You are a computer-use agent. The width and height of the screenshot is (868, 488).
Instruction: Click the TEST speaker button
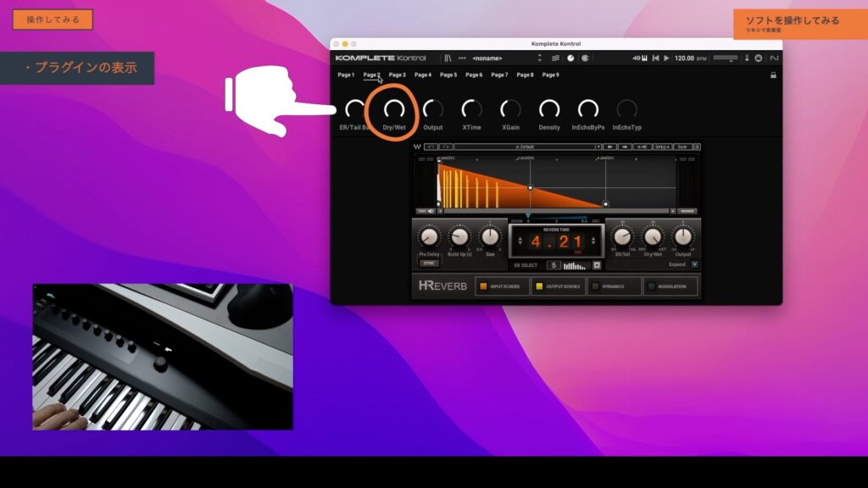click(x=426, y=211)
